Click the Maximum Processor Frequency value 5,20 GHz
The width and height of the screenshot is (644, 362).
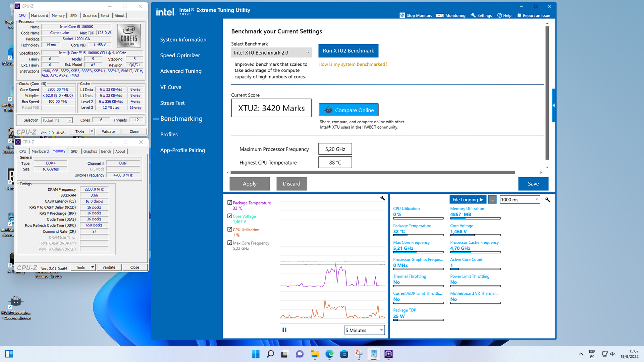[x=335, y=149]
